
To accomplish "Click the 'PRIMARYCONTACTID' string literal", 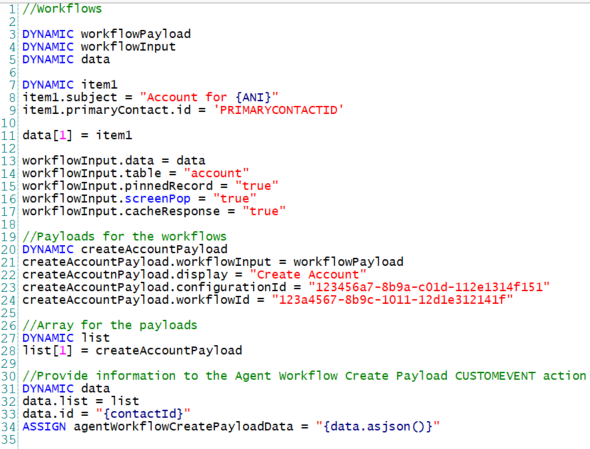I will point(278,110).
